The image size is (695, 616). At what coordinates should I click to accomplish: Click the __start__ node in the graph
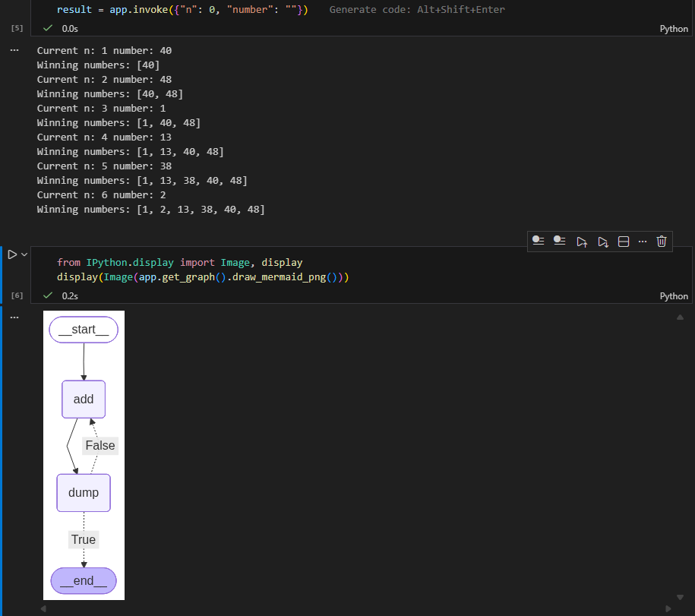click(83, 329)
